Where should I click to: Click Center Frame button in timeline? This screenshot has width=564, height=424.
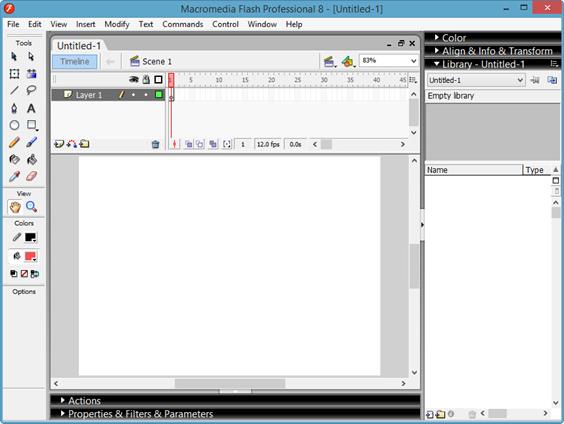[174, 144]
